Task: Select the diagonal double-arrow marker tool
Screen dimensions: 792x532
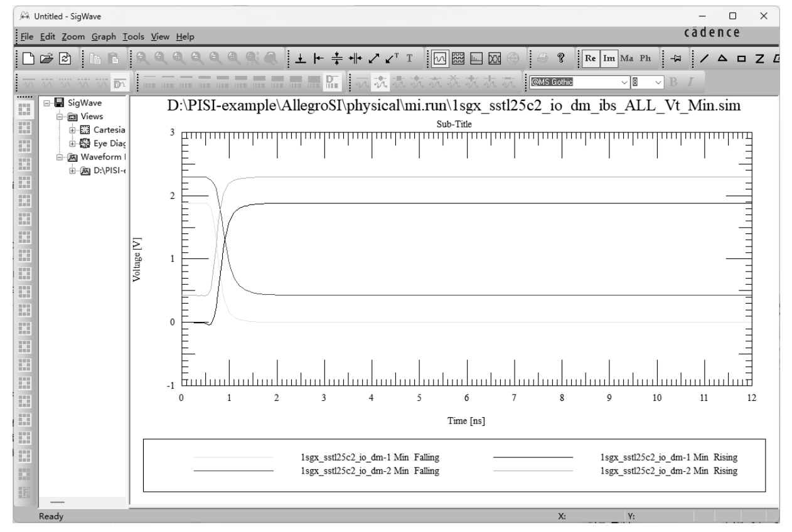Action: 373,58
